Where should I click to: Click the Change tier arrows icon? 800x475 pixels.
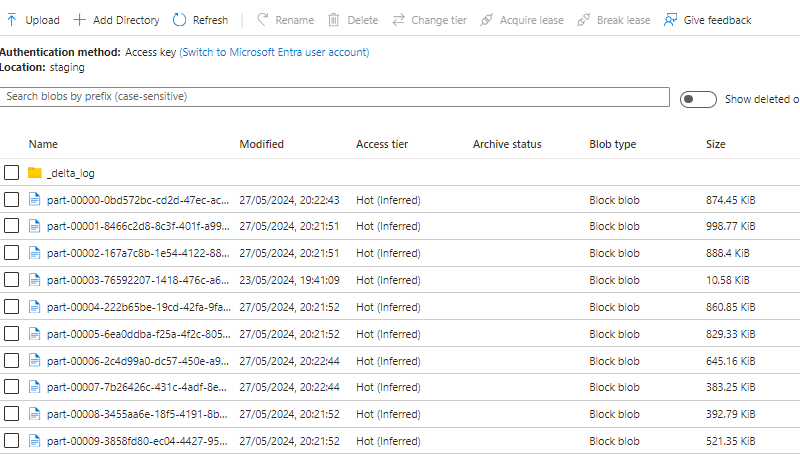398,20
